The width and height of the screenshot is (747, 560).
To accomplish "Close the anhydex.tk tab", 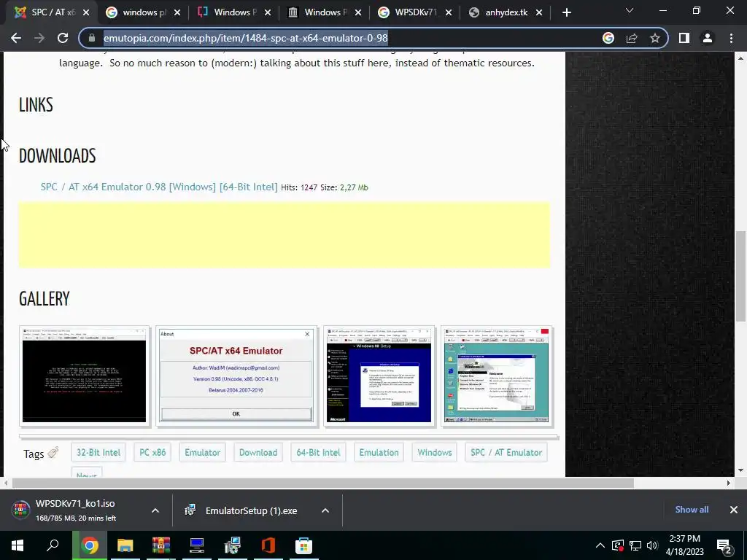I will click(x=539, y=12).
